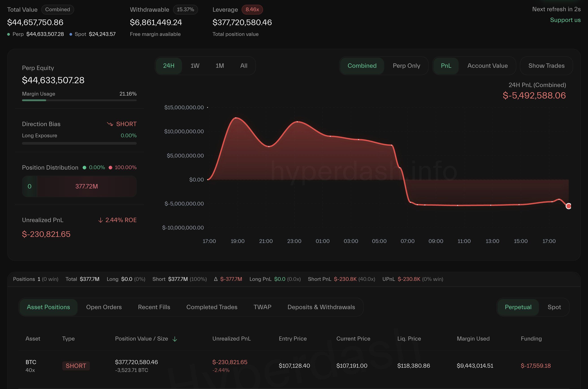Viewport: 588px width, 389px height.
Task: Click the red dot in Position Distribution
Action: (110, 167)
